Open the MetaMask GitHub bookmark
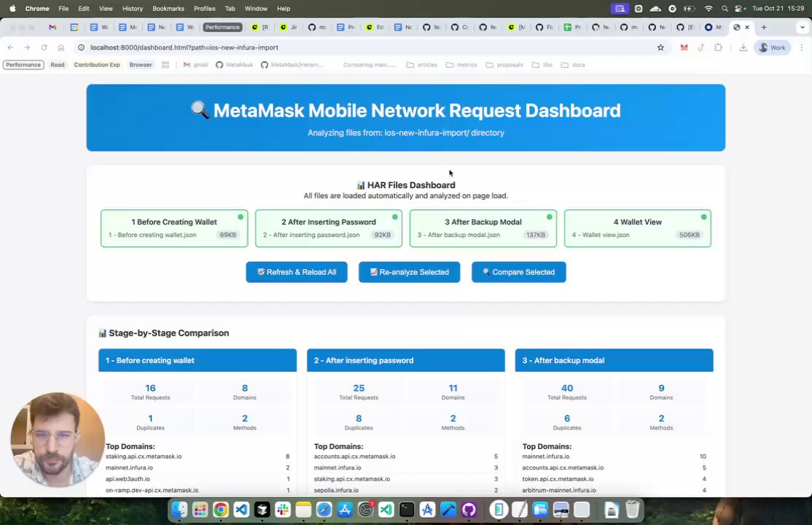This screenshot has width=812, height=525. tap(235, 65)
